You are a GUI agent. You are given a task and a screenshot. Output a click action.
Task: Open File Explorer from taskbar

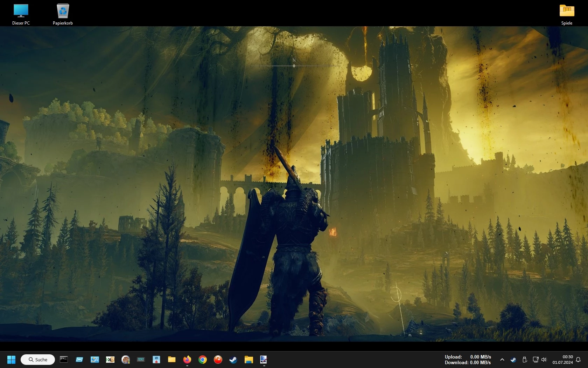tap(248, 360)
